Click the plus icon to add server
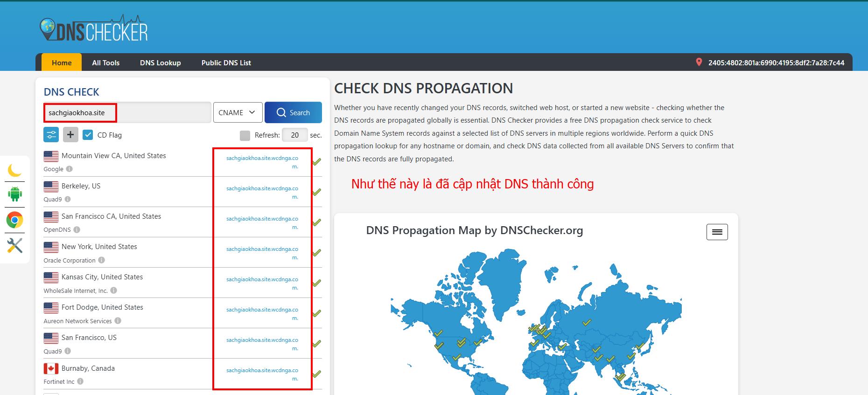868x395 pixels. (x=70, y=135)
